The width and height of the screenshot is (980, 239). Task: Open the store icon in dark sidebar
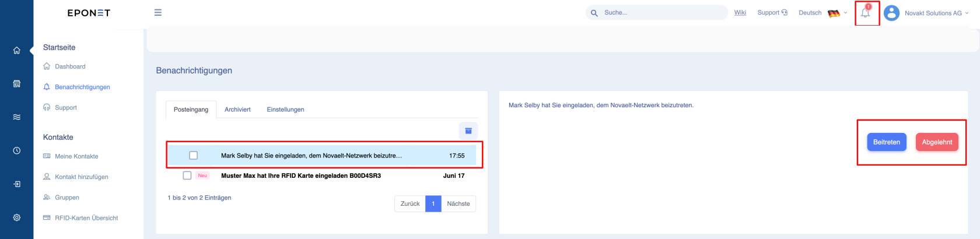point(16,84)
